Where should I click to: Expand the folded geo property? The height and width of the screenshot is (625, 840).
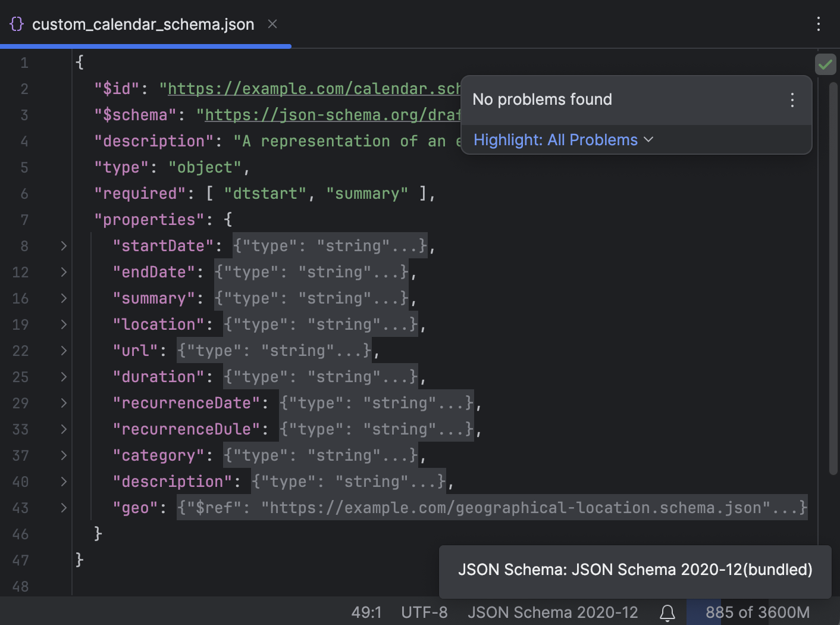(63, 508)
